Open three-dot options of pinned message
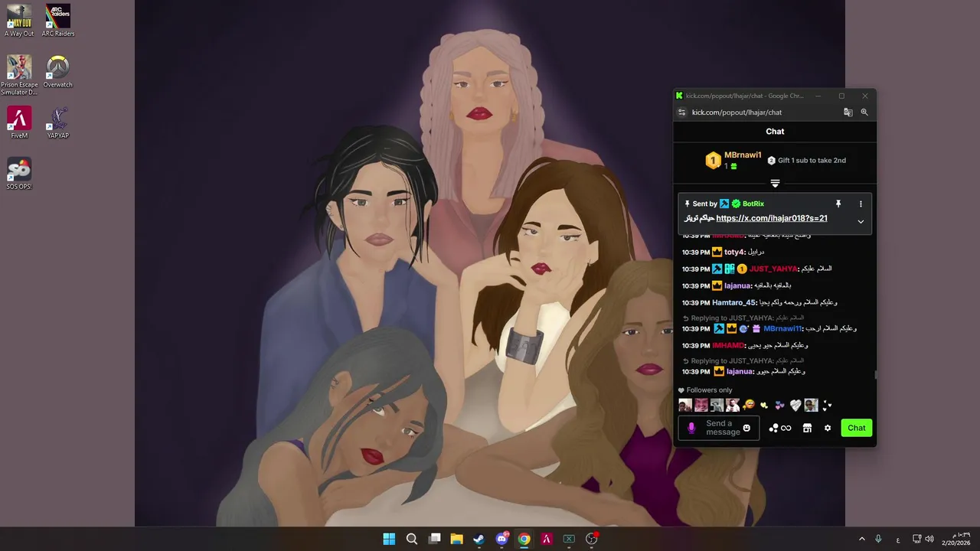This screenshot has width=980, height=551. click(x=861, y=204)
